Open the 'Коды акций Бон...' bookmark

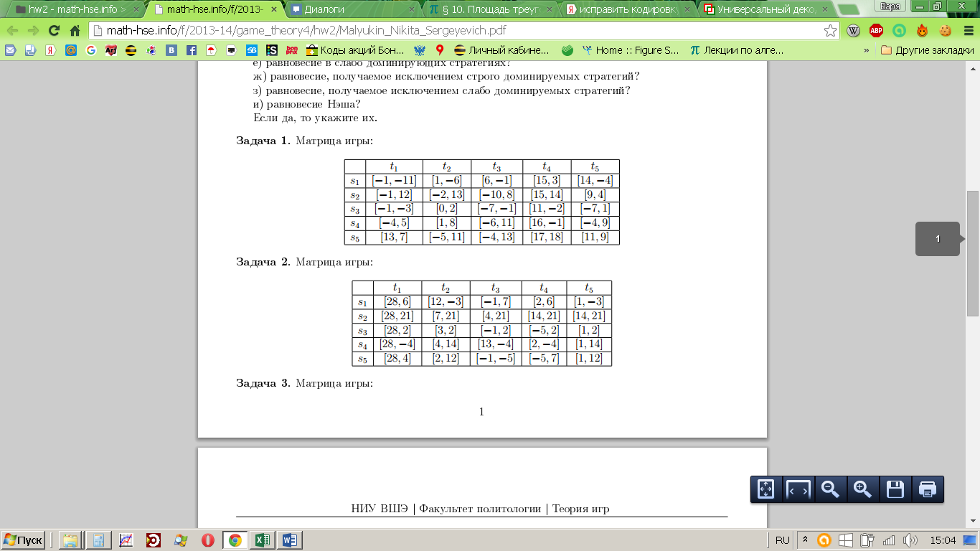356,50
